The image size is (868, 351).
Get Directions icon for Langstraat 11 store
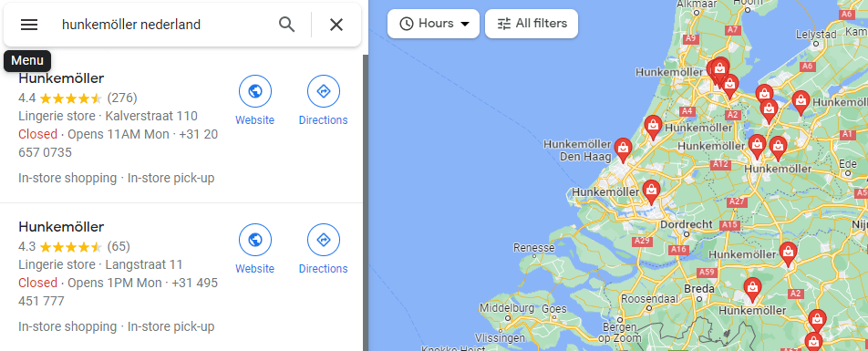point(324,240)
